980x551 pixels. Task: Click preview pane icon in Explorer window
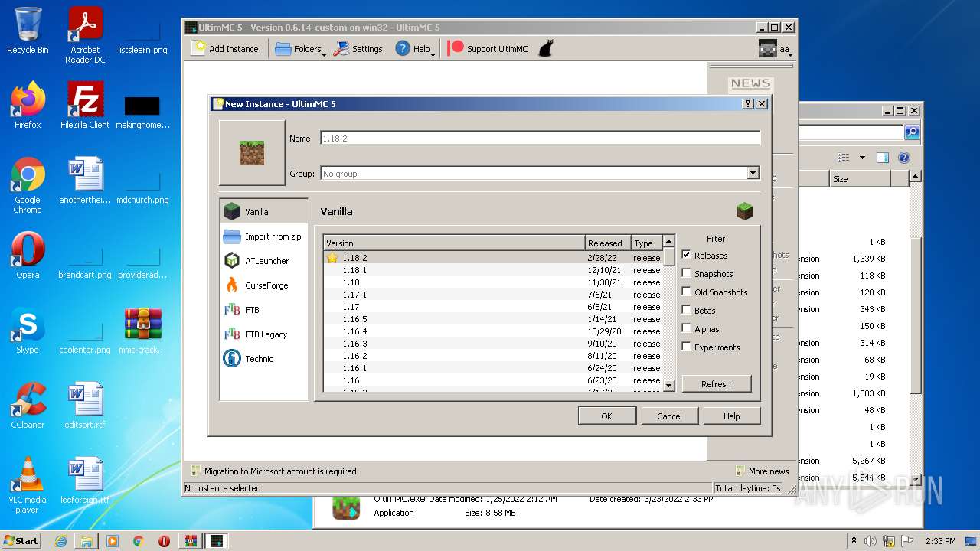tap(882, 158)
